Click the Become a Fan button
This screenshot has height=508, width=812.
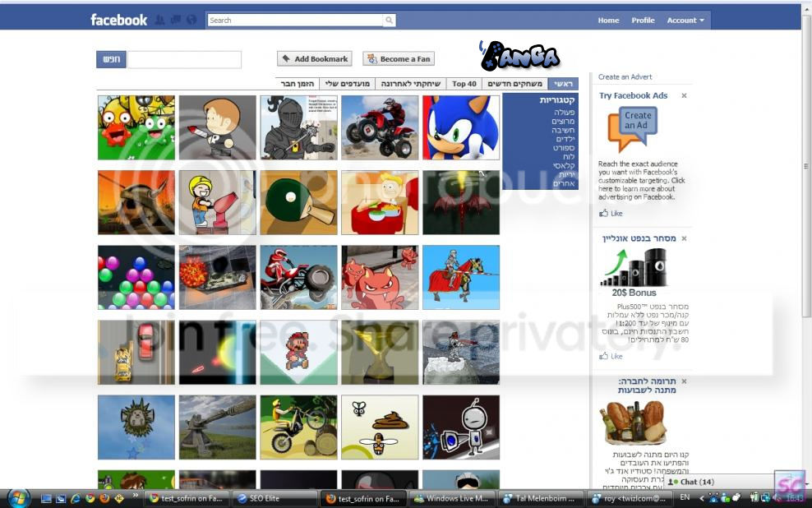[x=399, y=58]
